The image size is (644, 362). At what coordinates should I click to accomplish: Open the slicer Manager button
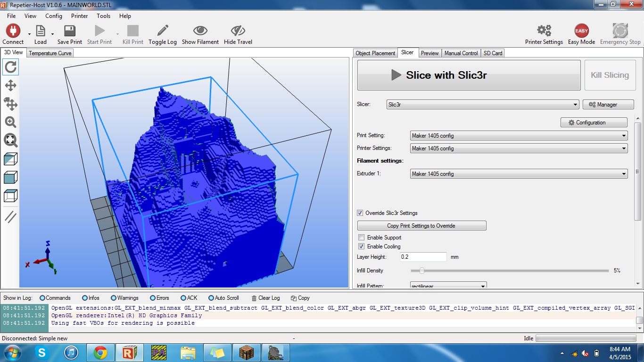tap(608, 105)
